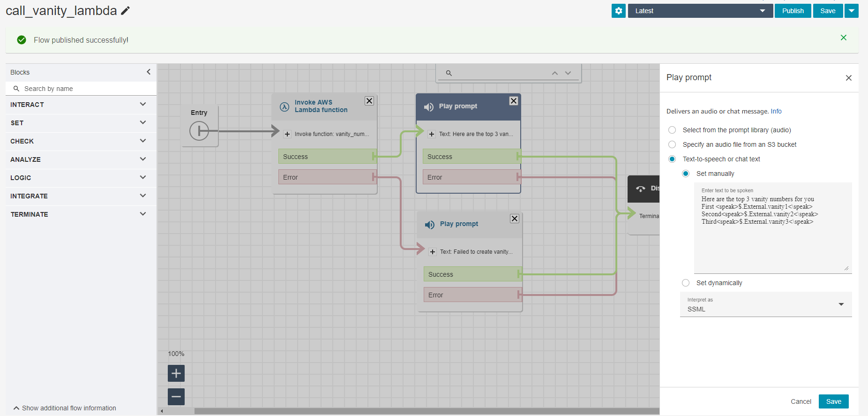Open the Info link
This screenshot has width=868, height=416.
pyautogui.click(x=776, y=111)
